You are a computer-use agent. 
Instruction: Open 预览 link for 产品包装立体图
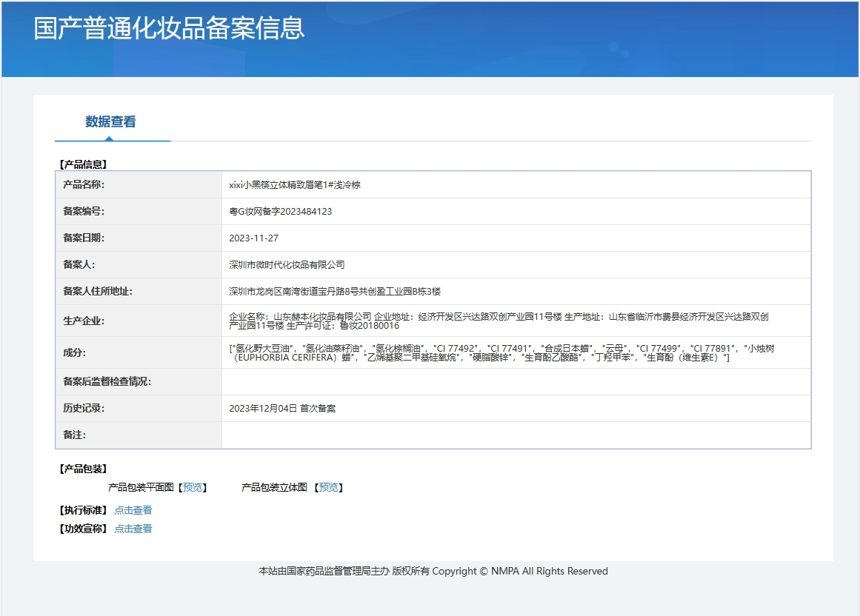coord(329,487)
